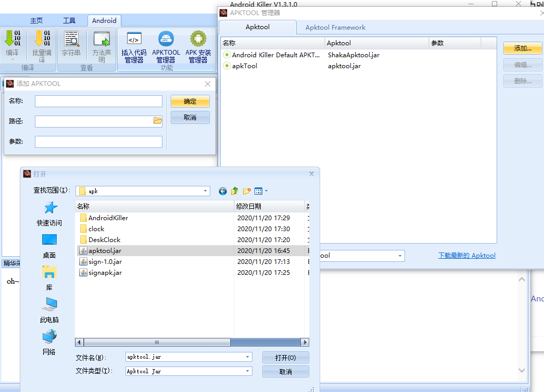Open the 插入代码管理器 tool
The height and width of the screenshot is (392, 544).
coord(134,47)
